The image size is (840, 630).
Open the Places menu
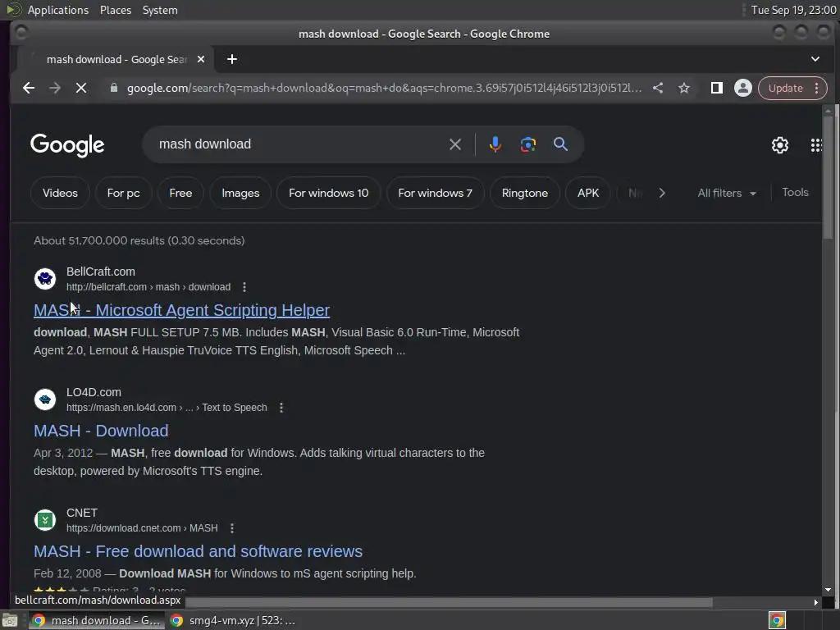[x=115, y=10]
